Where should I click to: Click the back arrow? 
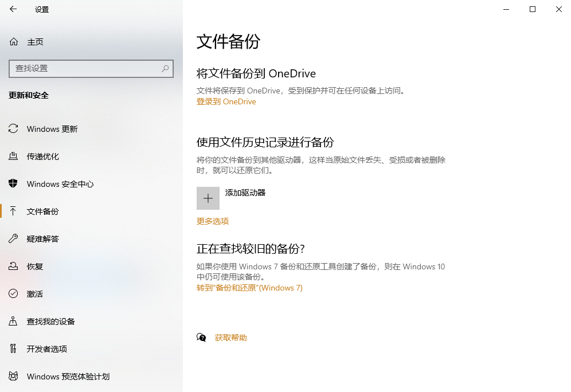13,9
